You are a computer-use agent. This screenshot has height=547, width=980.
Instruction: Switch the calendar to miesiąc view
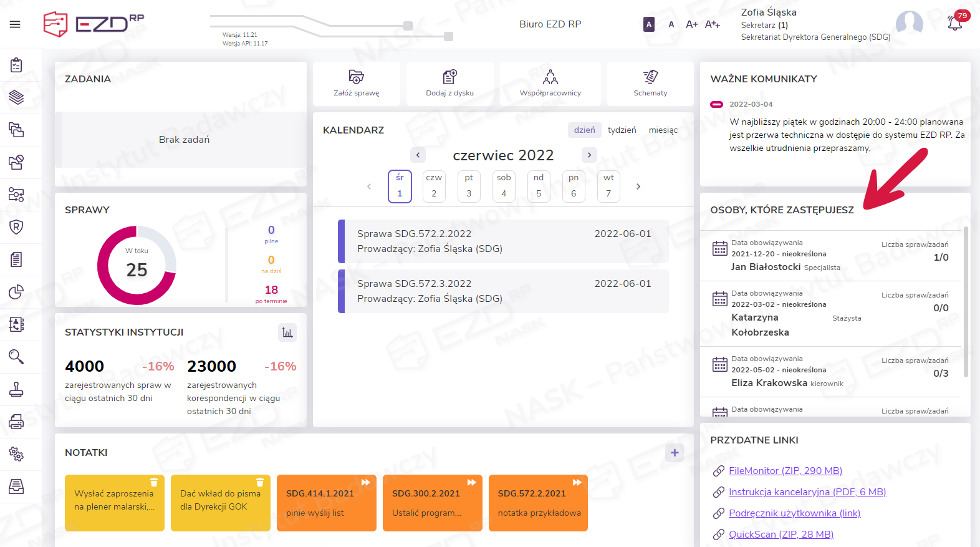click(663, 130)
